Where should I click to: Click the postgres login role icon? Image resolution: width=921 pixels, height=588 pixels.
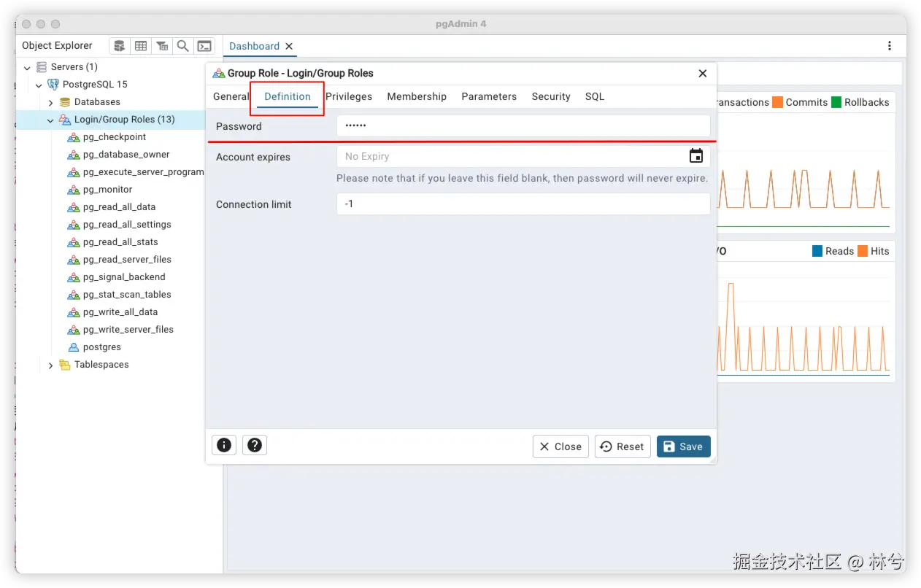(x=74, y=347)
